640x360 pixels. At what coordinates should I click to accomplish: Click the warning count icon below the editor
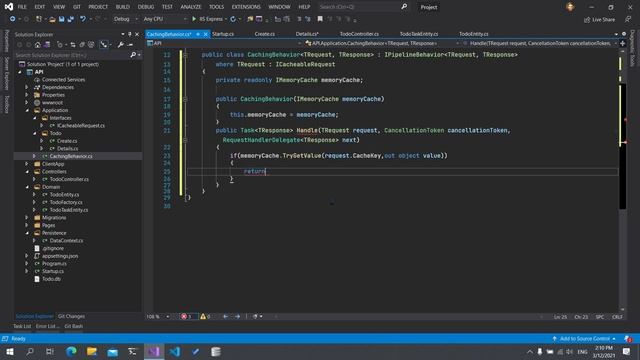click(x=203, y=316)
